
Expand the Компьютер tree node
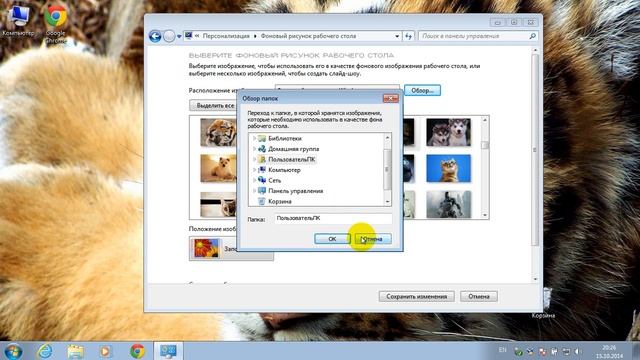pyautogui.click(x=254, y=170)
